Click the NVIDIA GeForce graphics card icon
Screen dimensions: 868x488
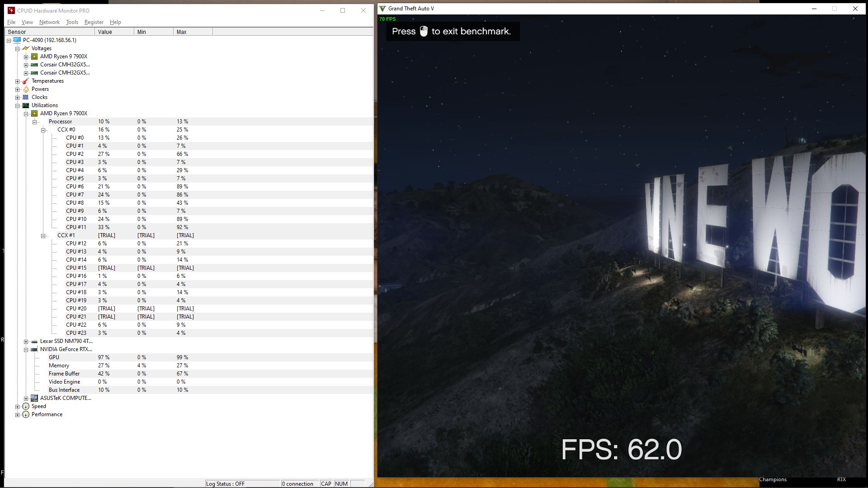[x=34, y=349]
